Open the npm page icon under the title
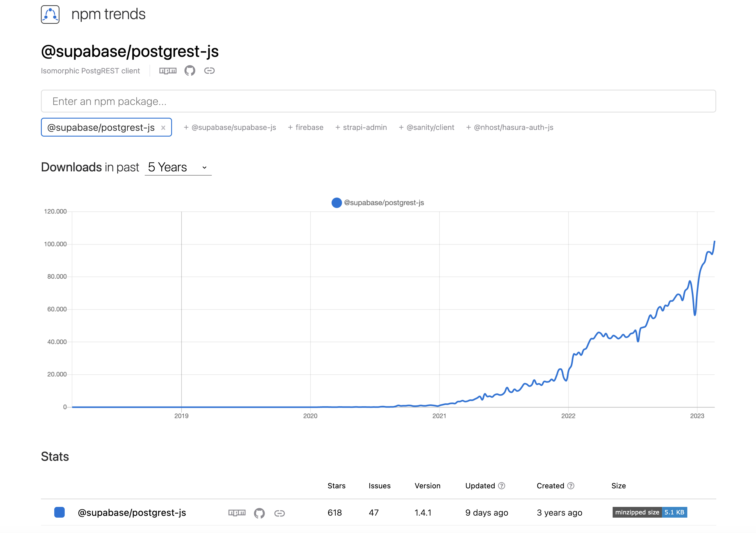This screenshot has width=756, height=533. tap(168, 71)
